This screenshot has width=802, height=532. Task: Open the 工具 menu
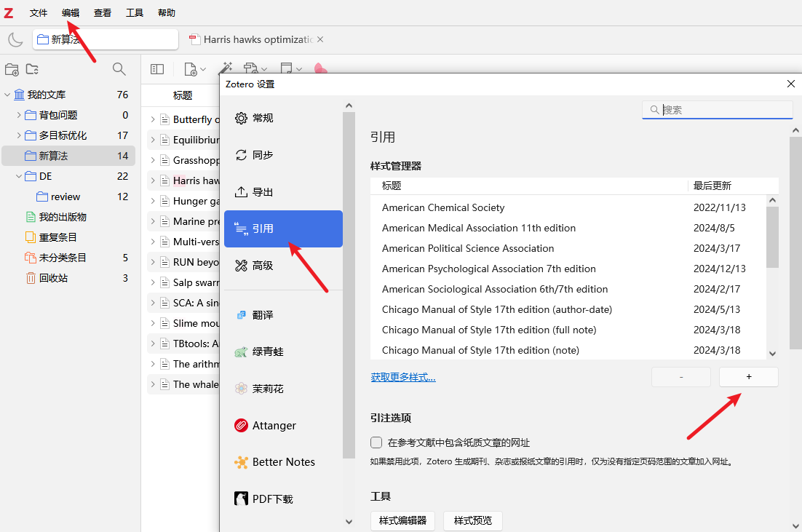point(135,13)
